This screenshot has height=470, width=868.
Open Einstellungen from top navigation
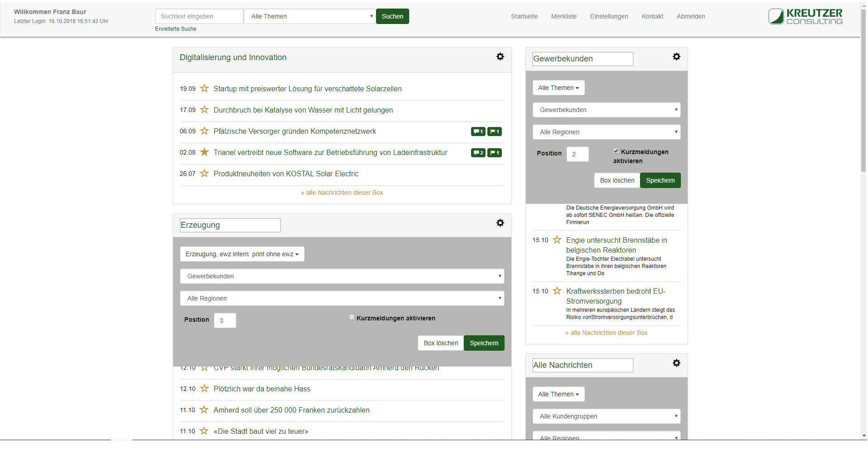pos(609,17)
